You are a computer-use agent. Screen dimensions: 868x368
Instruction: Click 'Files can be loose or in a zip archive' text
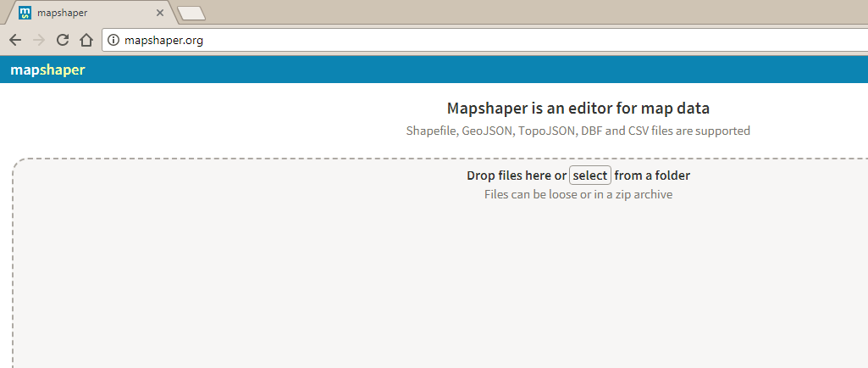point(578,194)
